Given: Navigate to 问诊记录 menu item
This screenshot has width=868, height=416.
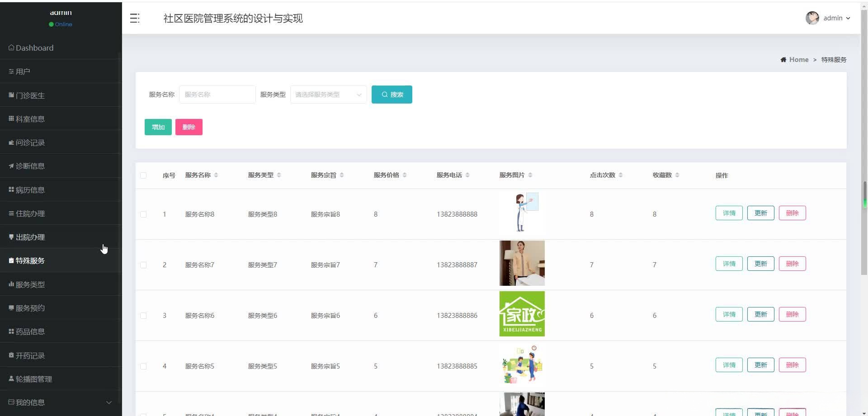Looking at the screenshot, I should pos(61,142).
